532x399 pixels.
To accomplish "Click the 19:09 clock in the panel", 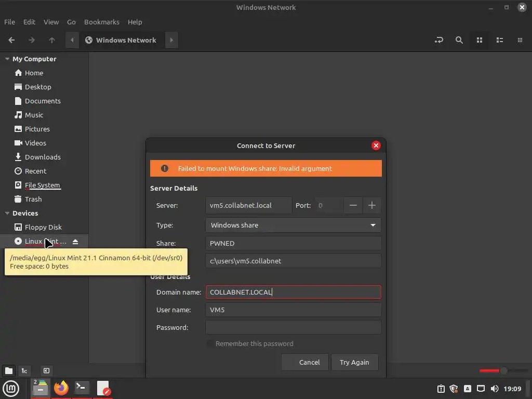I will (512, 389).
